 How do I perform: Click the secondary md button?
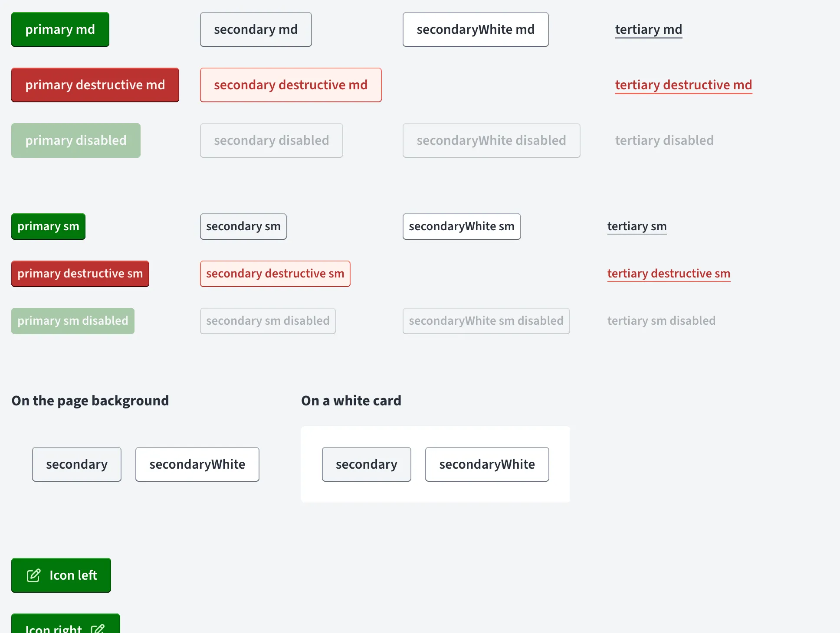click(x=256, y=29)
